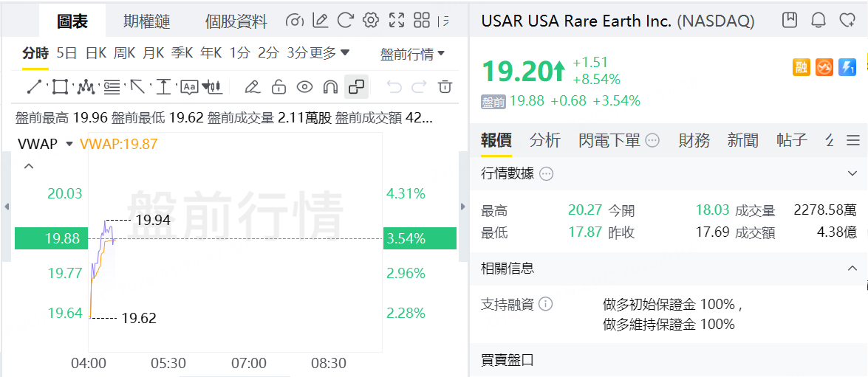Click the pencil brush drawing icon
868x377 pixels.
[x=252, y=87]
